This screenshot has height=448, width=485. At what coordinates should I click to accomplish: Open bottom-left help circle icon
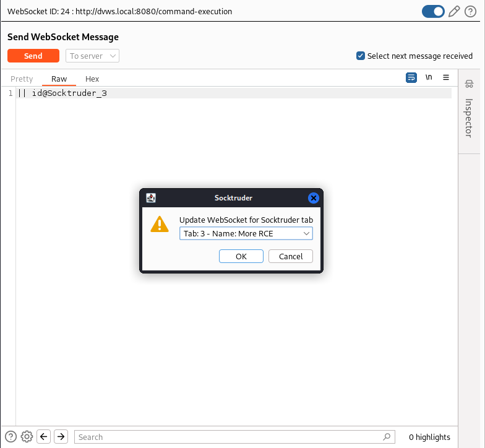tap(11, 437)
